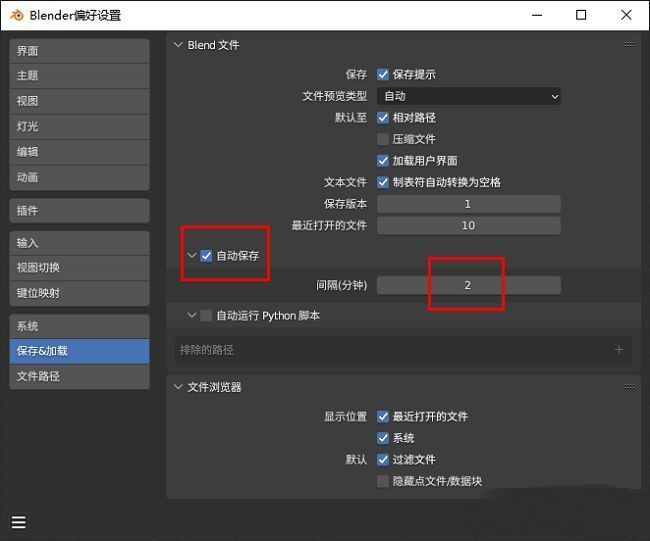Click the 间隔(分钟) value field
The width and height of the screenshot is (650, 541).
tap(468, 285)
